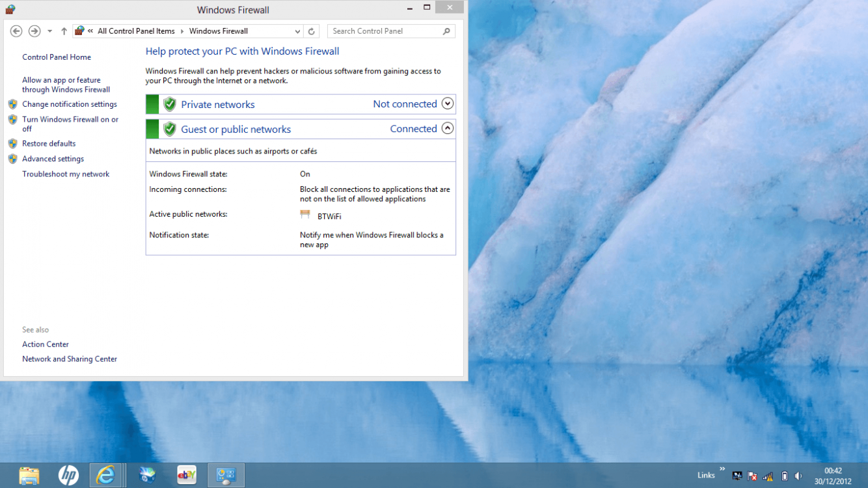This screenshot has width=868, height=488.
Task: Open the address bar history dropdown
Action: click(297, 31)
